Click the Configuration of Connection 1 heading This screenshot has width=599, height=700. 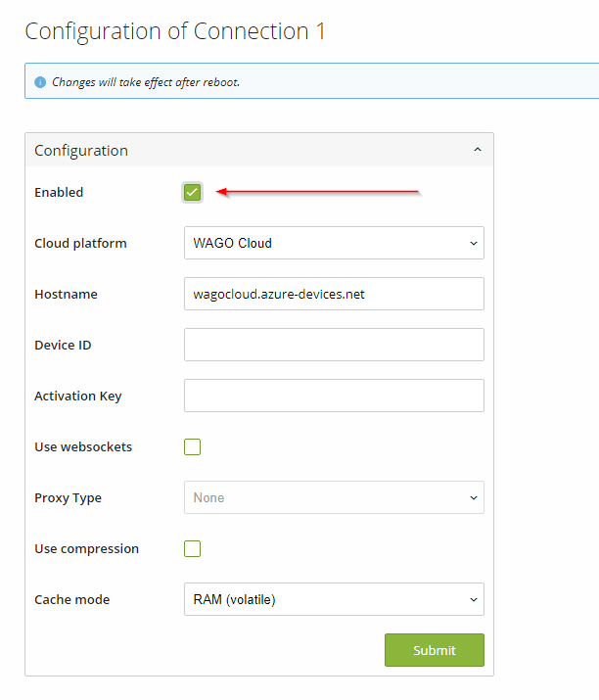[x=175, y=31]
